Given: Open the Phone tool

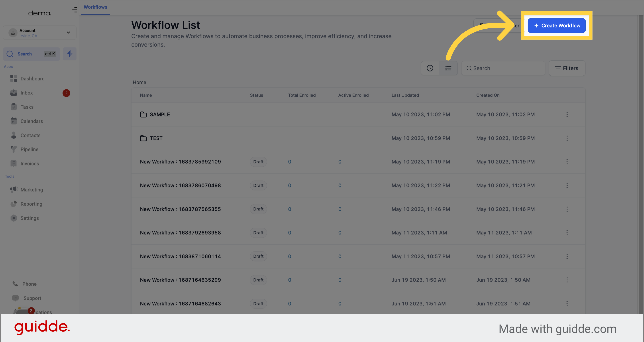Looking at the screenshot, I should coord(29,284).
